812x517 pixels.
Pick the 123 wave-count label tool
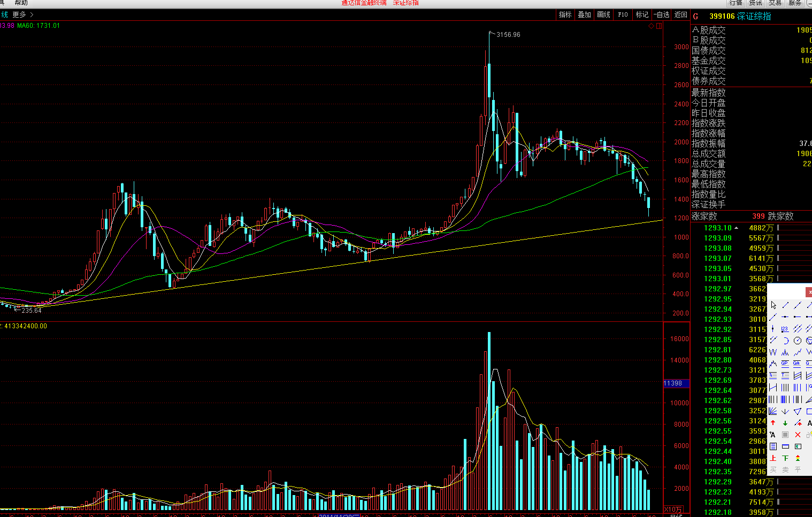click(785, 329)
